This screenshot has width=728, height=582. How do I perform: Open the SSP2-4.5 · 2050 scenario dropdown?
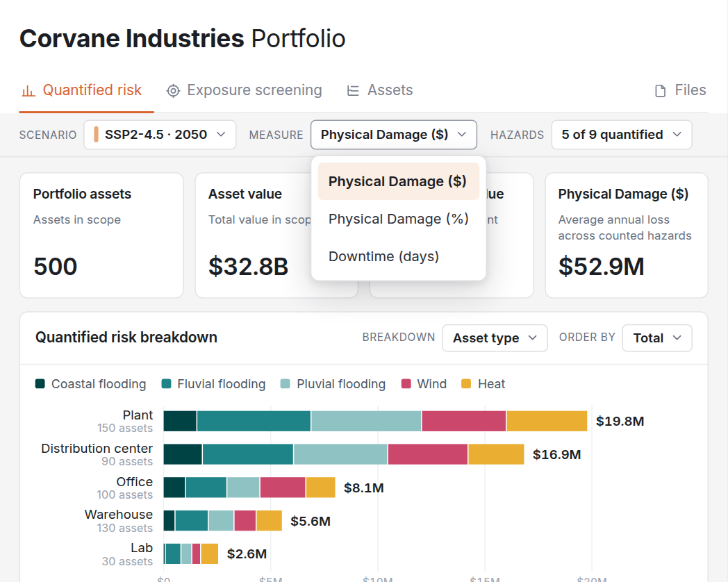point(160,135)
